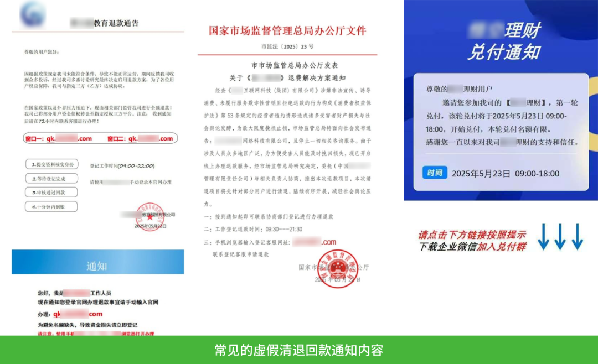Open the 窗口二 qk.com link

[141, 139]
